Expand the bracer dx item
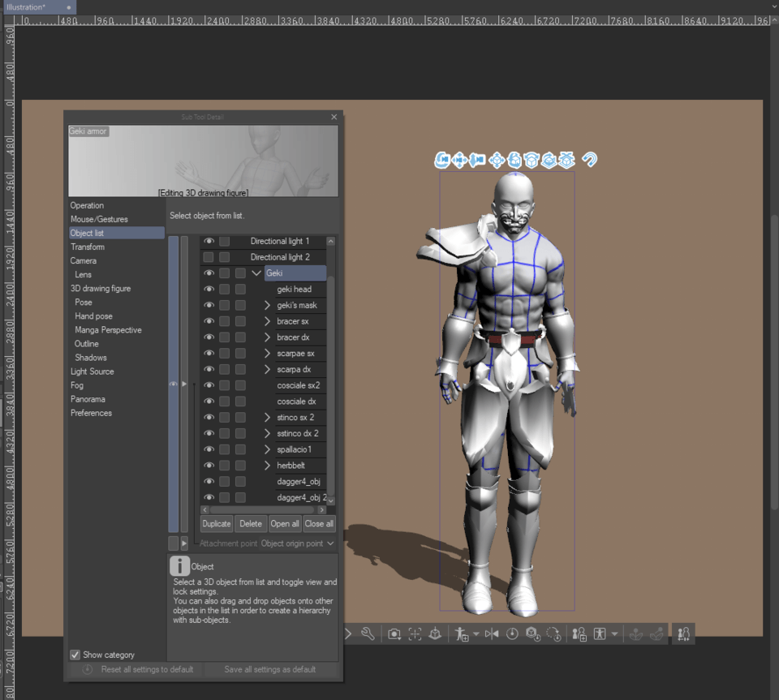The width and height of the screenshot is (779, 700). click(x=267, y=337)
